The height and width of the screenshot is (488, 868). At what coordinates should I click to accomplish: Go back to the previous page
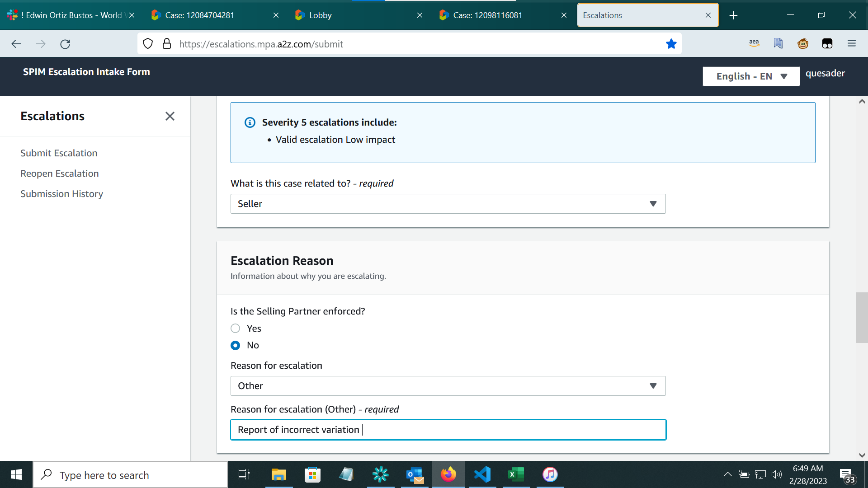click(16, 44)
